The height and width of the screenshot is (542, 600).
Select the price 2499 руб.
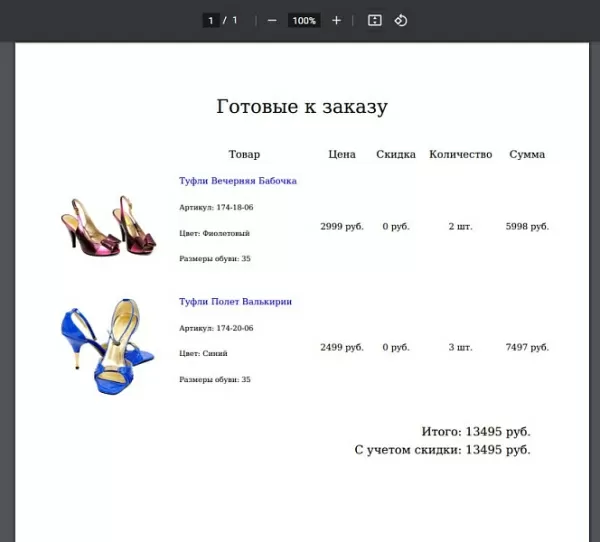point(342,347)
